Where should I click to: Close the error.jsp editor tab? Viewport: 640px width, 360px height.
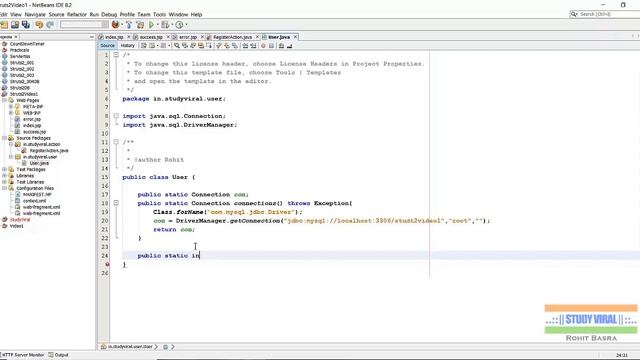coord(202,37)
